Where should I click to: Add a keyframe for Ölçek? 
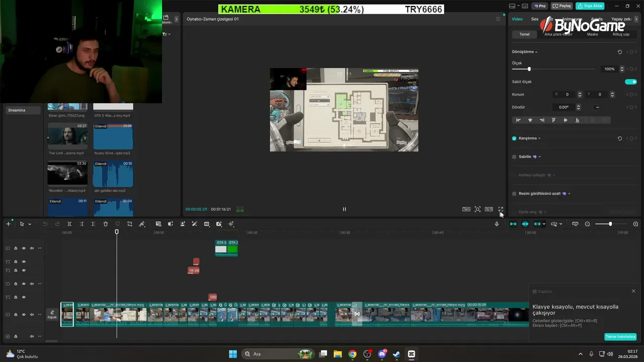[x=631, y=69]
